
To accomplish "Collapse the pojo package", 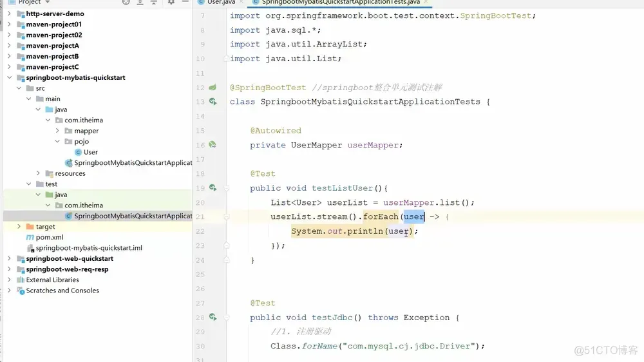I will (57, 141).
